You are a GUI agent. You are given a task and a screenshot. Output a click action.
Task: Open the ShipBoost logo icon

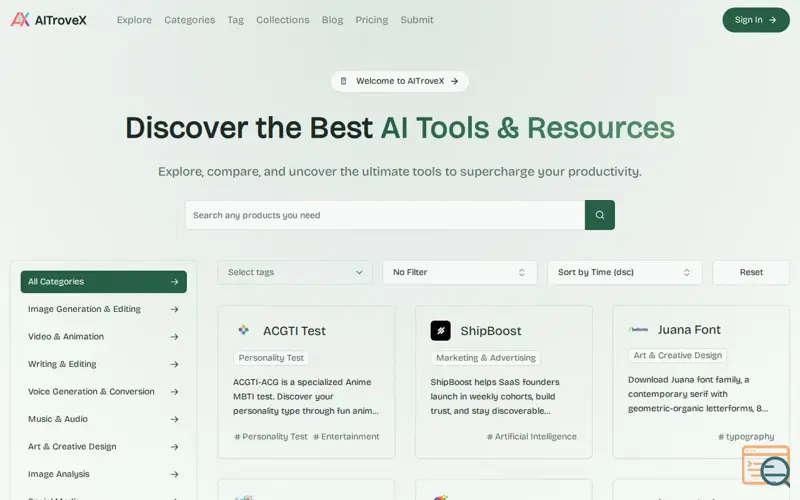point(440,331)
